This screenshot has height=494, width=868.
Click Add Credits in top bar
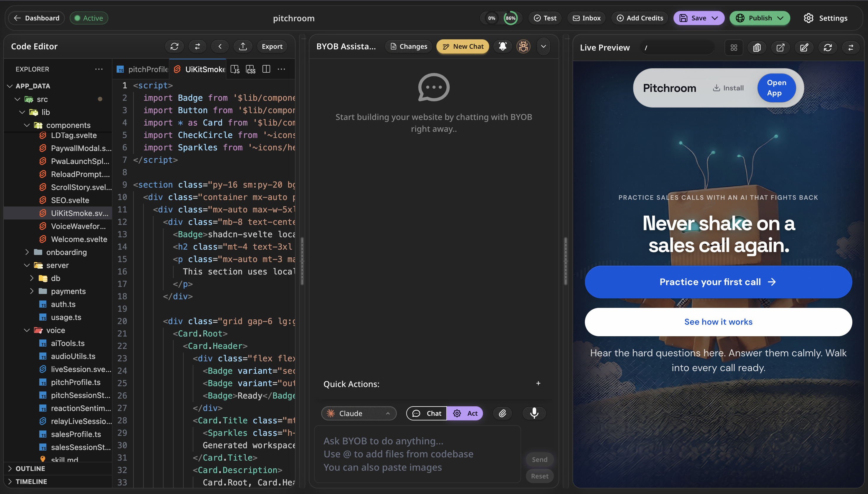tap(639, 18)
